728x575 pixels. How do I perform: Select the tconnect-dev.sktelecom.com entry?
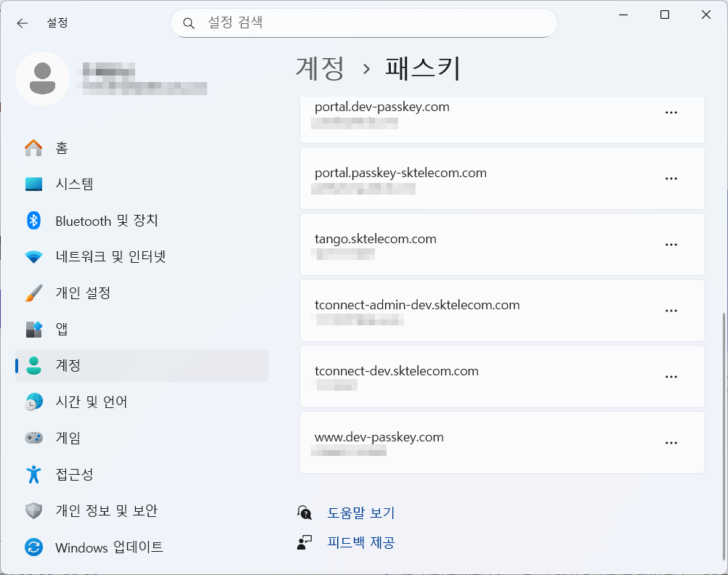[502, 376]
